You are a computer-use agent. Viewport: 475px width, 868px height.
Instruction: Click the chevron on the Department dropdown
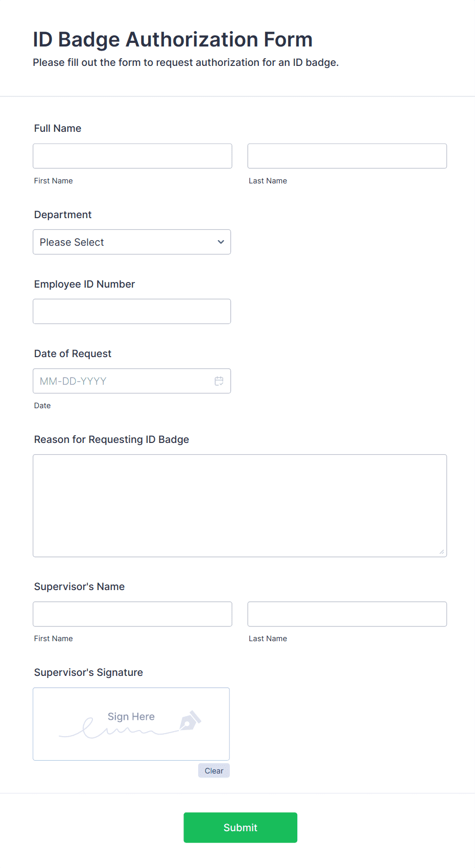coord(220,242)
